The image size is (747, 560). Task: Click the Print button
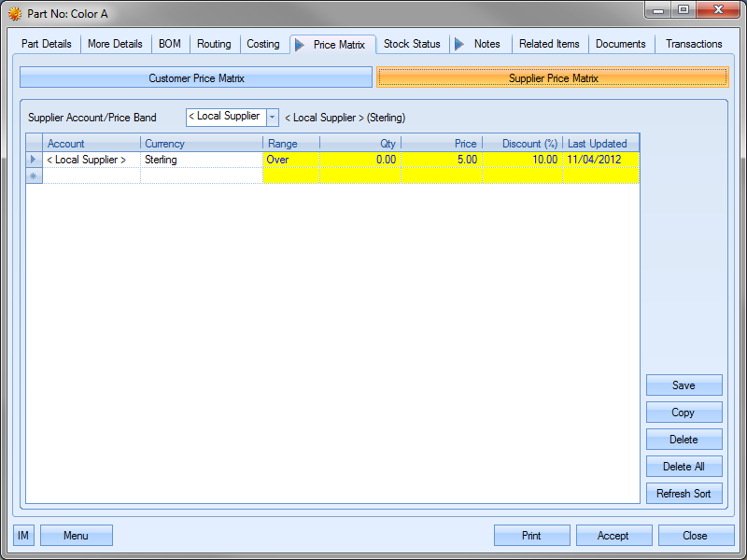(x=531, y=536)
